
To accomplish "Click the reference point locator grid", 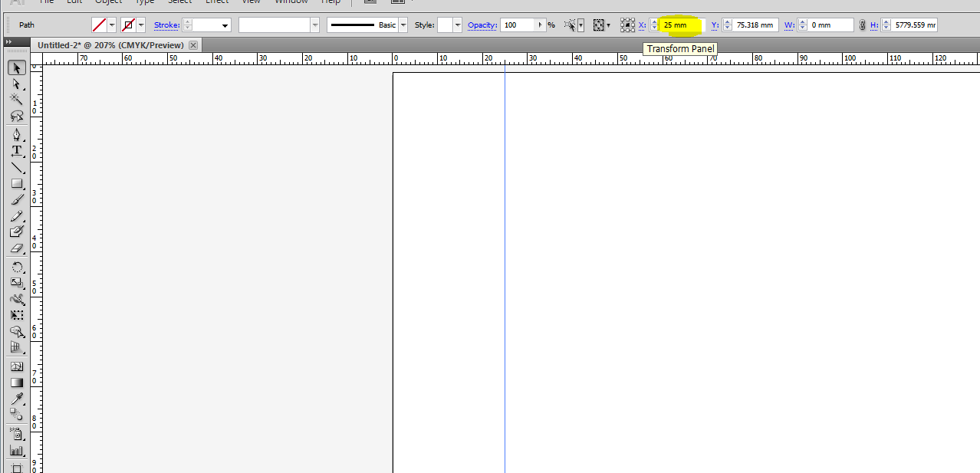I will pyautogui.click(x=627, y=25).
